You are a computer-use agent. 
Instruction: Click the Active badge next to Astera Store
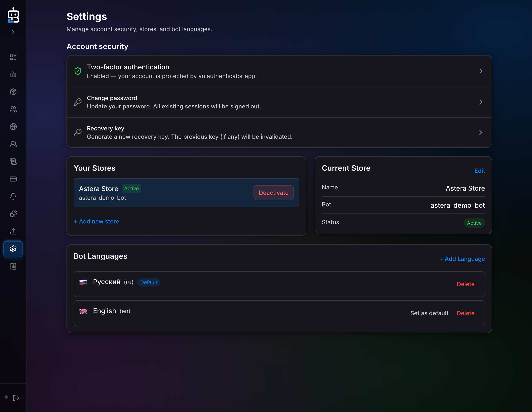[132, 189]
